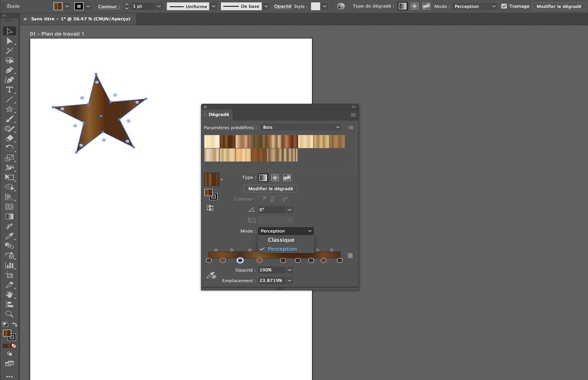This screenshot has width=588, height=380.
Task: Click the Emplacement value field
Action: click(271, 280)
